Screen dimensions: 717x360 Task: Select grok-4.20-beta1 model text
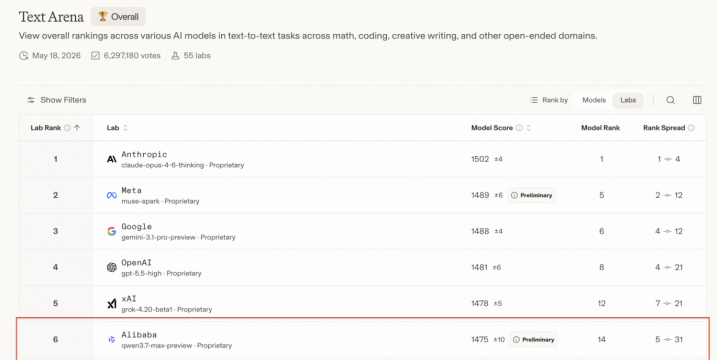tap(147, 310)
